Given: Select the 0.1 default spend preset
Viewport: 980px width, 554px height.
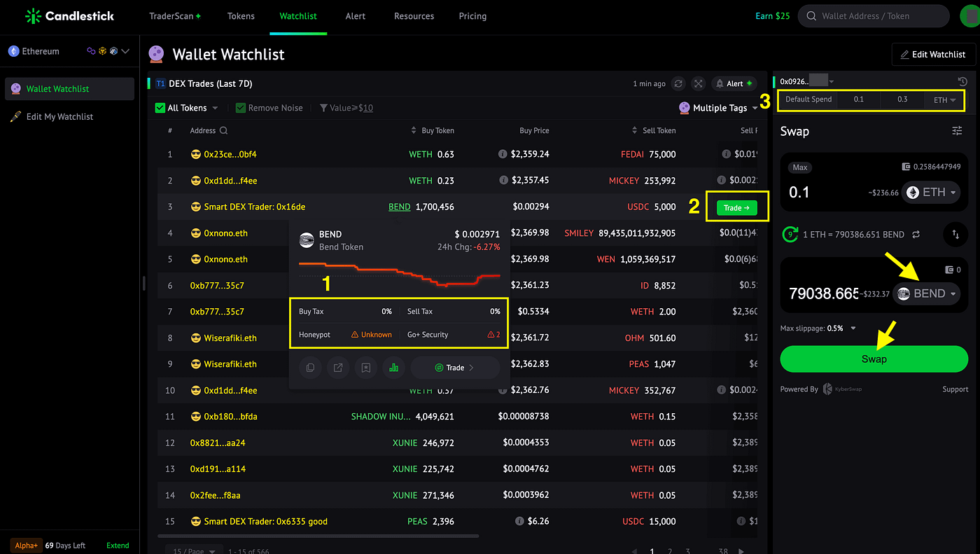Looking at the screenshot, I should [858, 99].
